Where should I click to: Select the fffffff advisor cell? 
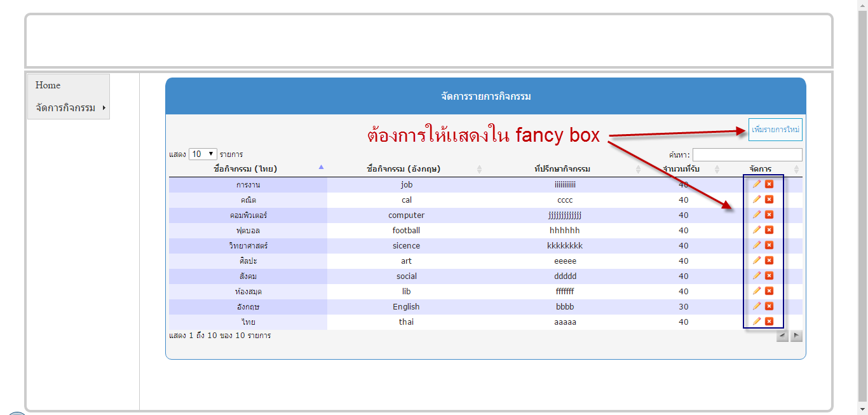564,292
